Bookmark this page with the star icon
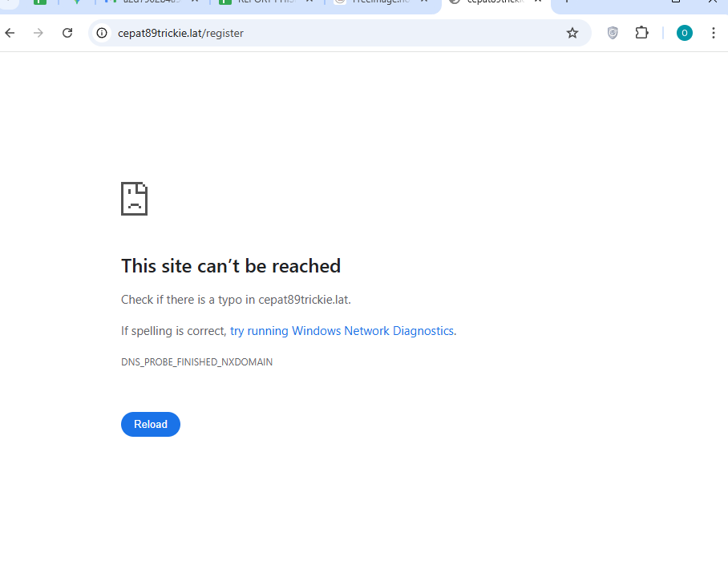Screen dimensions: 728x565 [x=572, y=33]
